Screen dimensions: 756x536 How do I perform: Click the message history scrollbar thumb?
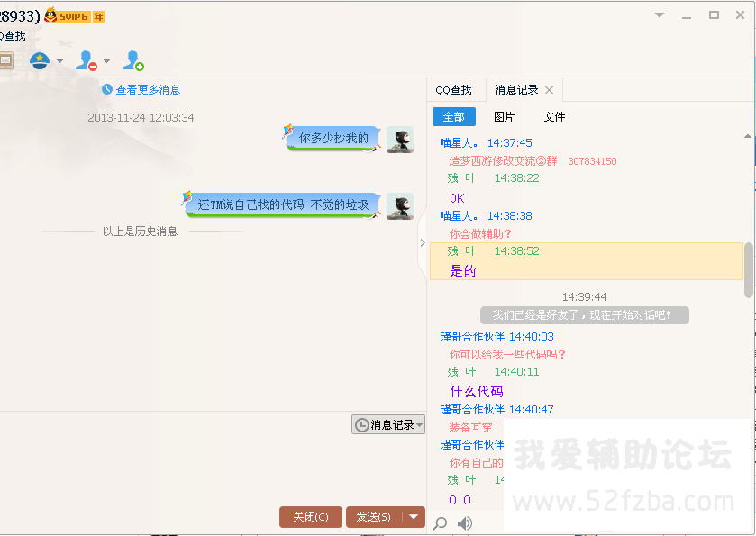pyautogui.click(x=748, y=270)
